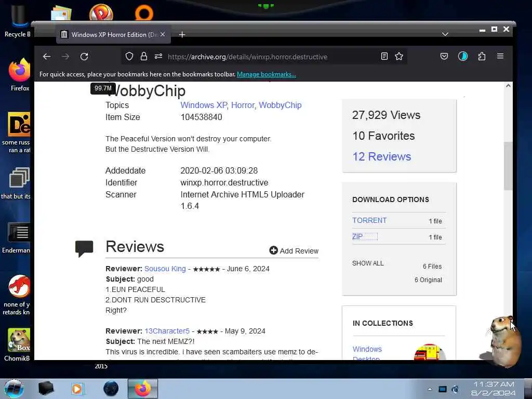The width and height of the screenshot is (532, 399).
Task: Switch to Firefox in the taskbar
Action: click(x=142, y=389)
